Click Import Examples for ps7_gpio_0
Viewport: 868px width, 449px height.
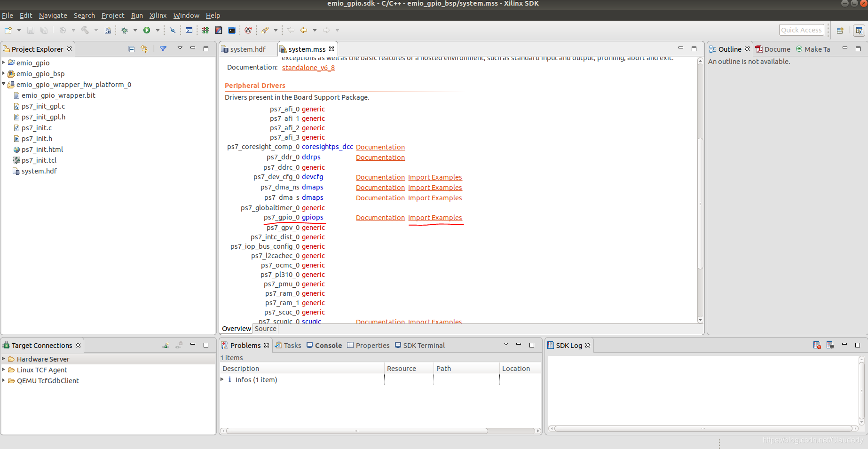point(435,218)
